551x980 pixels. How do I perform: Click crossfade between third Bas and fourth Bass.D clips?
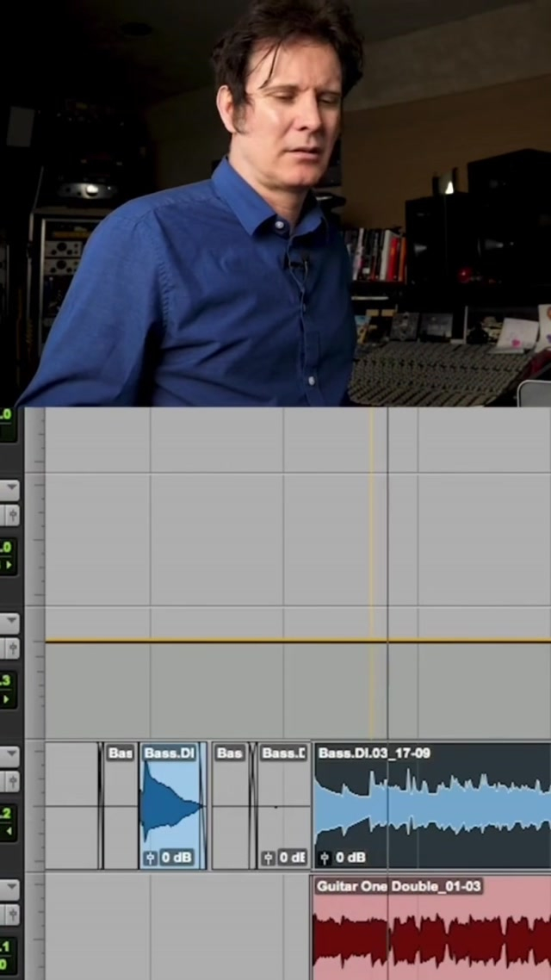(253, 805)
